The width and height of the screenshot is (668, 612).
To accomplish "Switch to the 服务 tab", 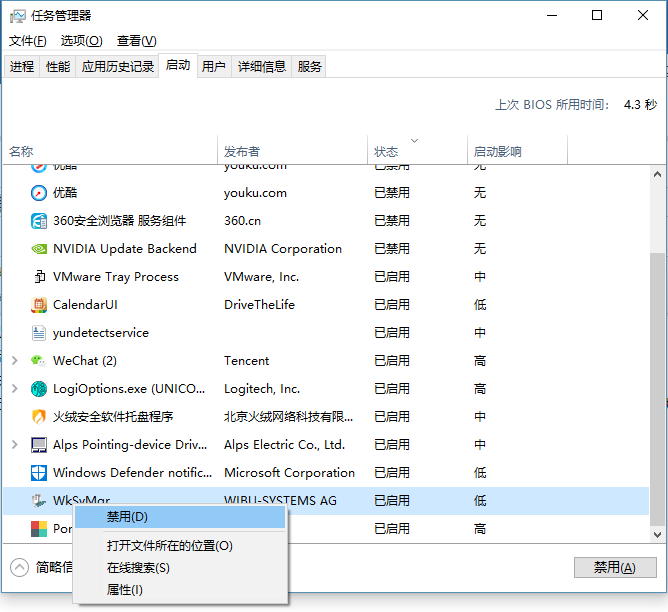I will coord(309,66).
